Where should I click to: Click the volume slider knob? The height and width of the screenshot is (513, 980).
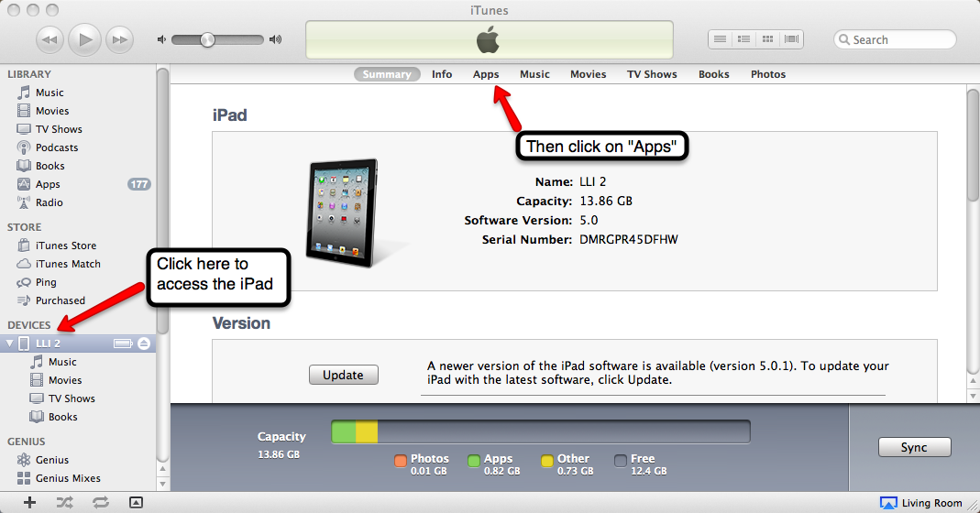(x=208, y=39)
